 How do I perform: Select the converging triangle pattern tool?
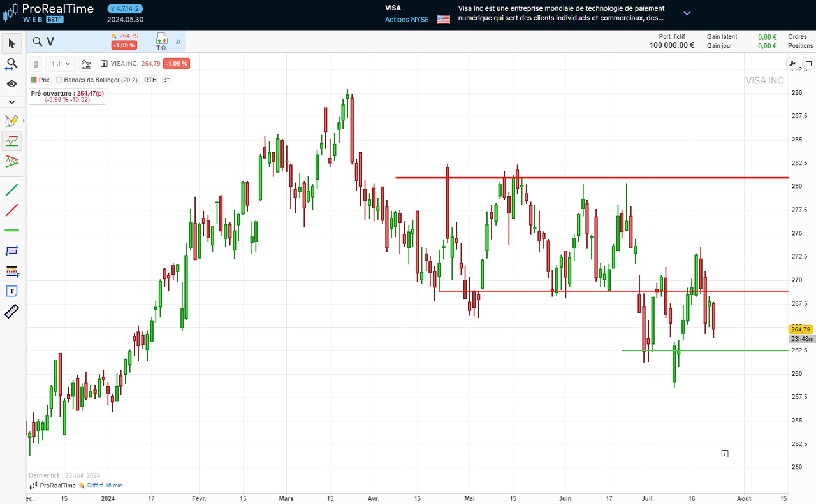11,161
